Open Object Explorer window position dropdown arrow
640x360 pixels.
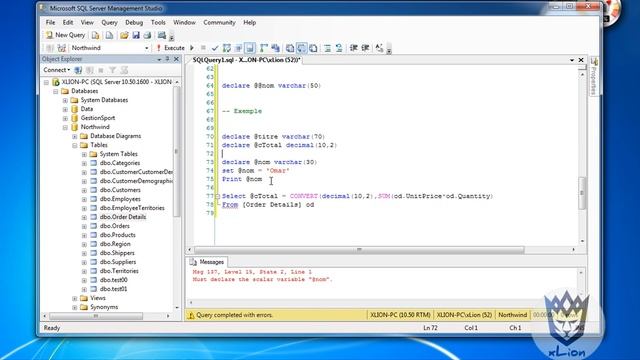[x=159, y=60]
